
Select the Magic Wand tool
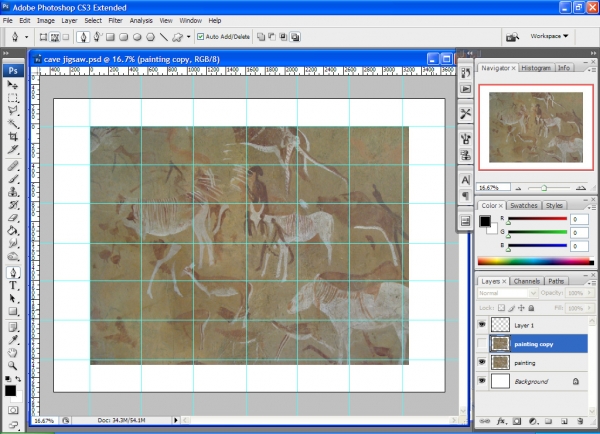[13, 123]
